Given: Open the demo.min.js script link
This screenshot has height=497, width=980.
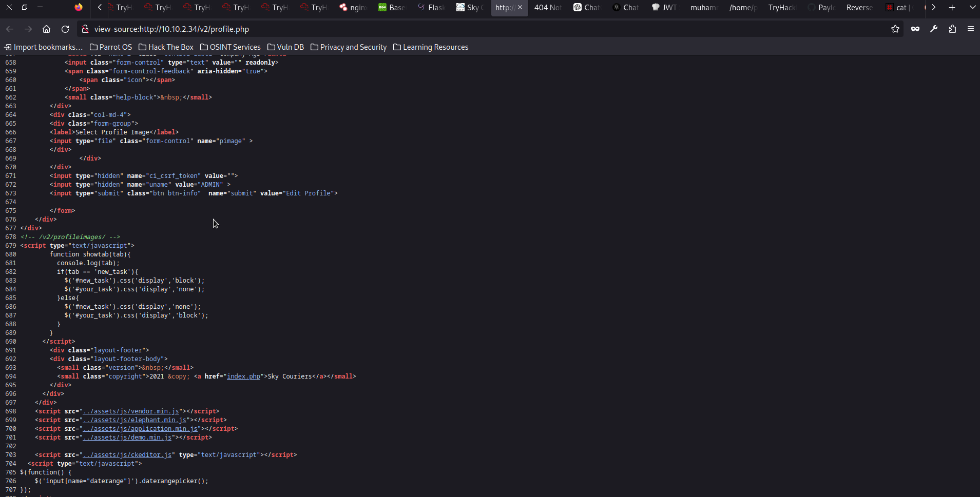Looking at the screenshot, I should click(127, 438).
